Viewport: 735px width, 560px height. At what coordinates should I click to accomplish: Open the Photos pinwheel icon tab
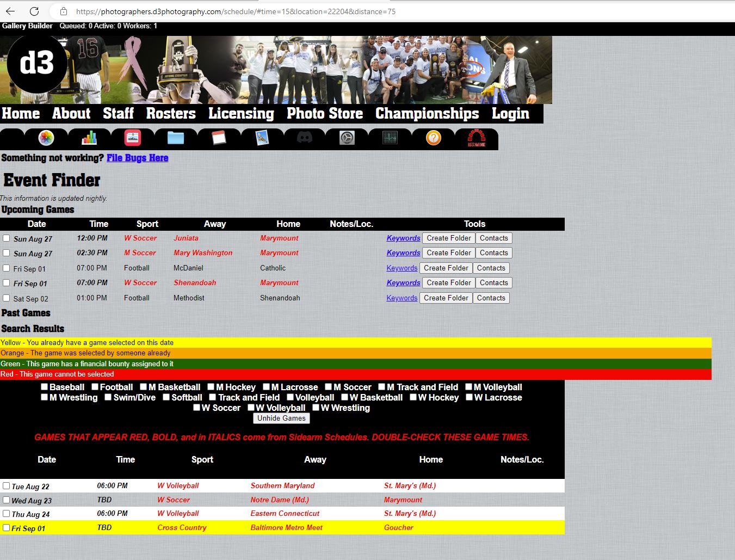tap(46, 138)
